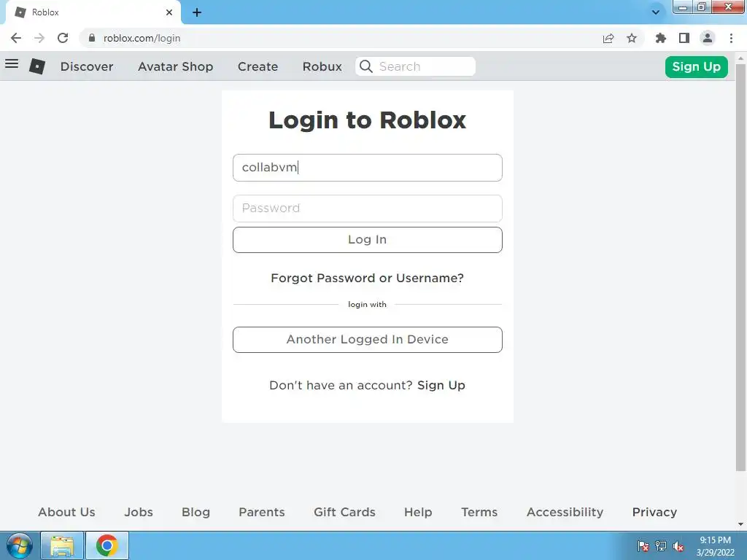
Task: Click Forgot Password or Username link
Action: click(368, 278)
